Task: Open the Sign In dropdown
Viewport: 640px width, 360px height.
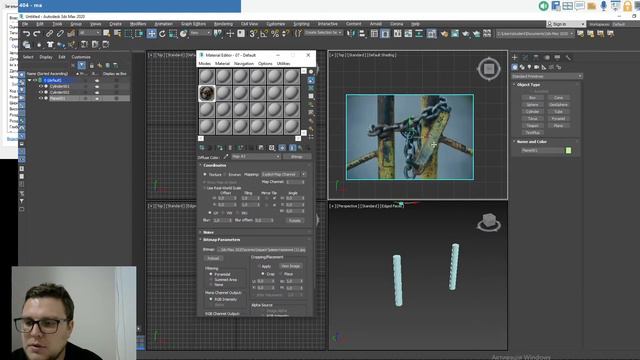Action: point(566,24)
